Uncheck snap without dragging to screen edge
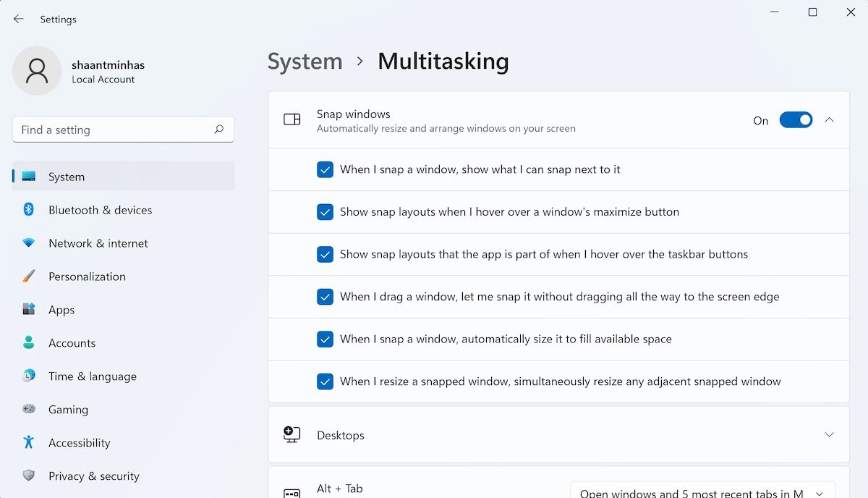Image resolution: width=868 pixels, height=498 pixels. 325,297
